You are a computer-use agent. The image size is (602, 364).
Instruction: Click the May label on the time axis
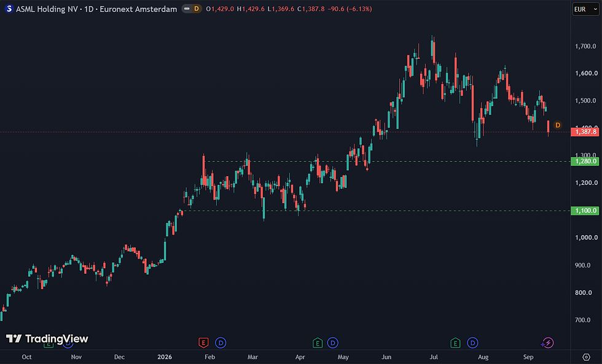(x=343, y=357)
